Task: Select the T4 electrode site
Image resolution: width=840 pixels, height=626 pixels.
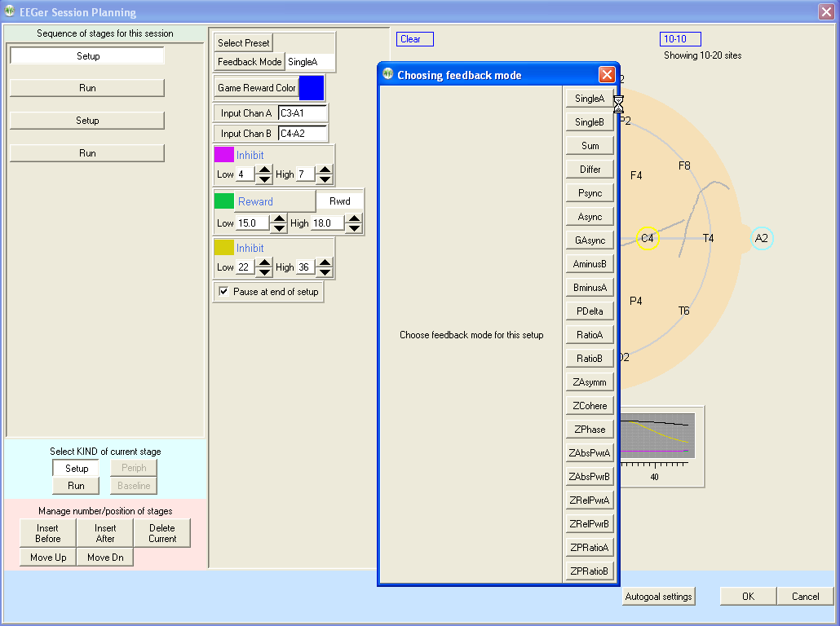Action: click(708, 238)
